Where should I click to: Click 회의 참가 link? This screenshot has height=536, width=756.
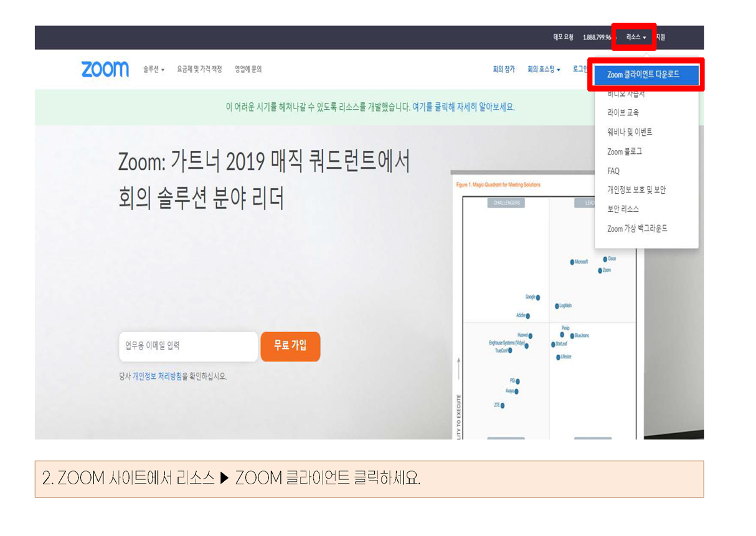[x=503, y=70]
